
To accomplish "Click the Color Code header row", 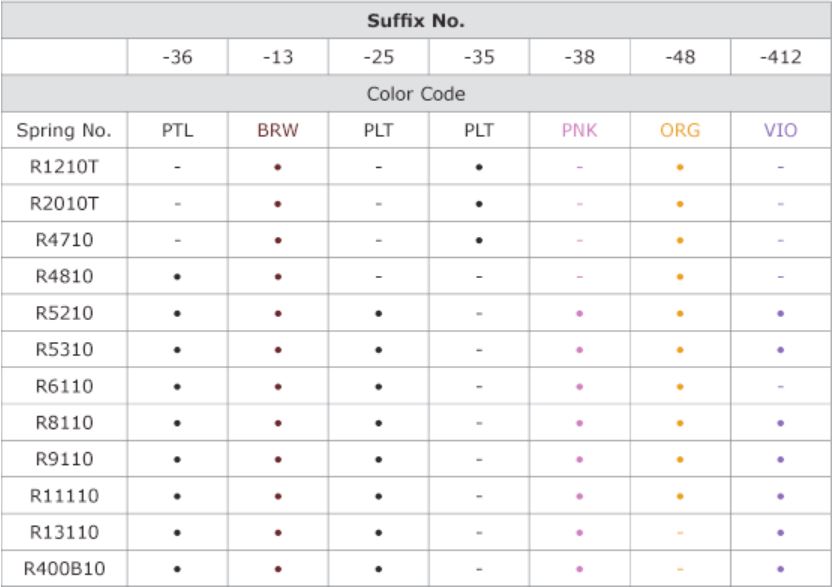I will pyautogui.click(x=416, y=94).
